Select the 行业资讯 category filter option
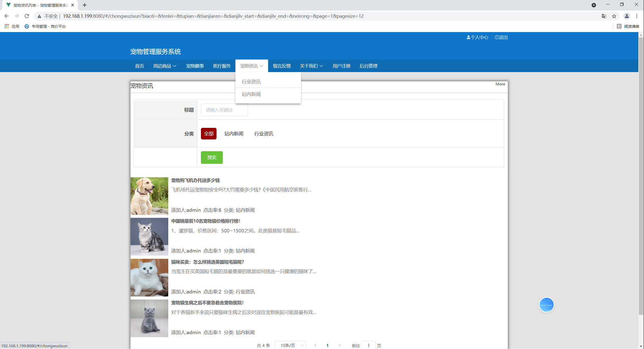This screenshot has width=644, height=349. [264, 134]
